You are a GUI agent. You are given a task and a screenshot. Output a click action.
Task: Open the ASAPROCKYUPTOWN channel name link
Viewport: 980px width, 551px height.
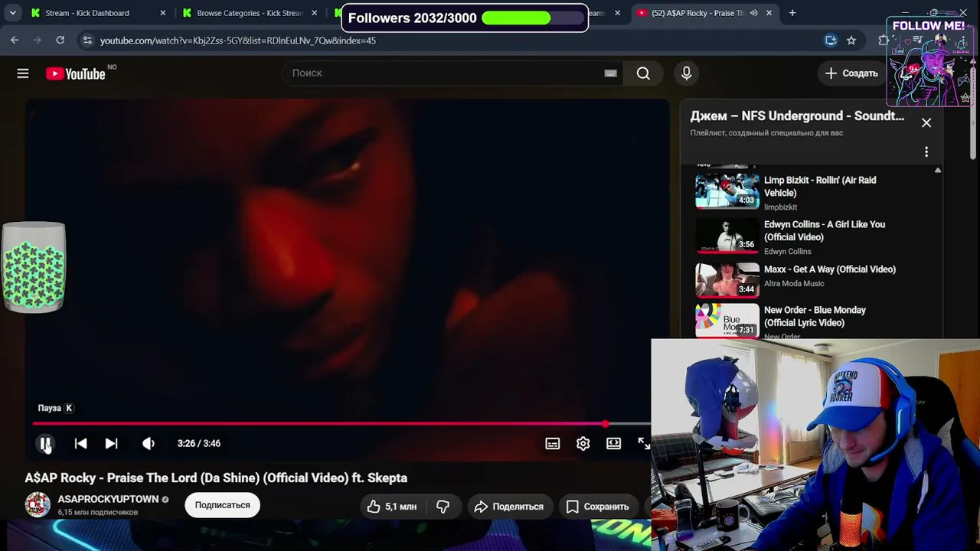click(108, 499)
